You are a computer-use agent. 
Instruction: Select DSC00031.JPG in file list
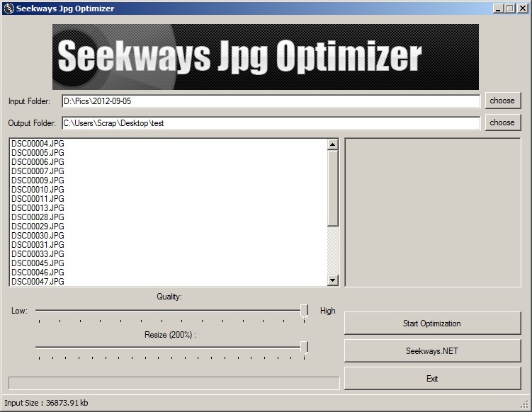38,244
